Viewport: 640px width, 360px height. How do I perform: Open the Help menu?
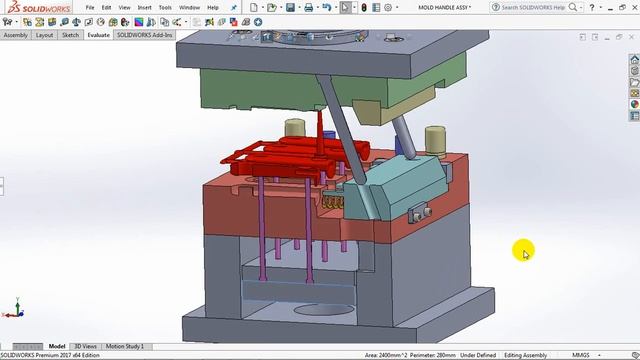click(x=213, y=7)
